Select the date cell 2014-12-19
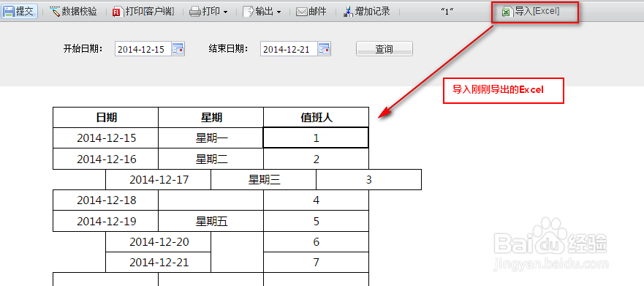 pyautogui.click(x=105, y=221)
